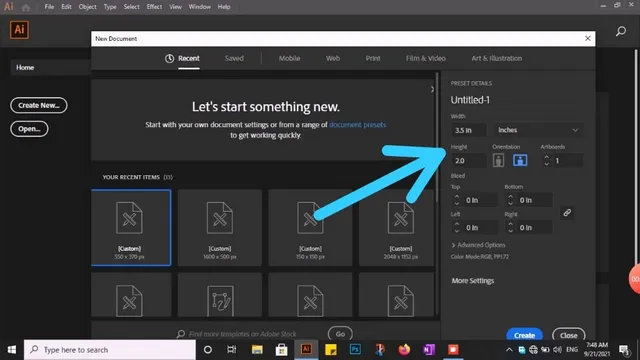Switch to the Print tab

pos(373,58)
